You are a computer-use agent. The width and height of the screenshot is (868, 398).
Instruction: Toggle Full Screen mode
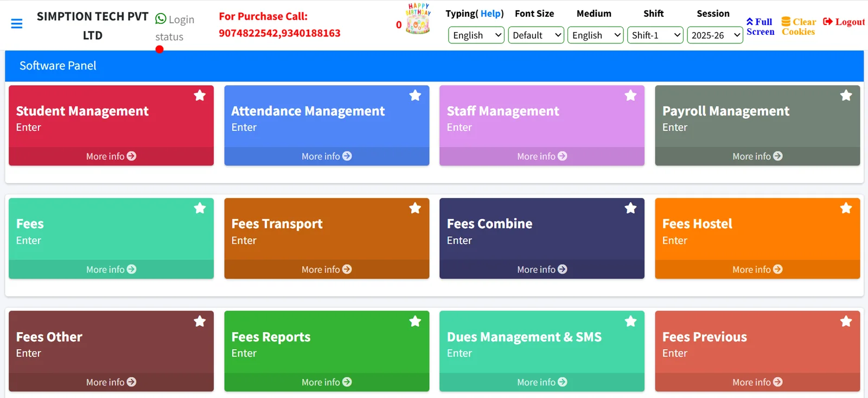(760, 27)
